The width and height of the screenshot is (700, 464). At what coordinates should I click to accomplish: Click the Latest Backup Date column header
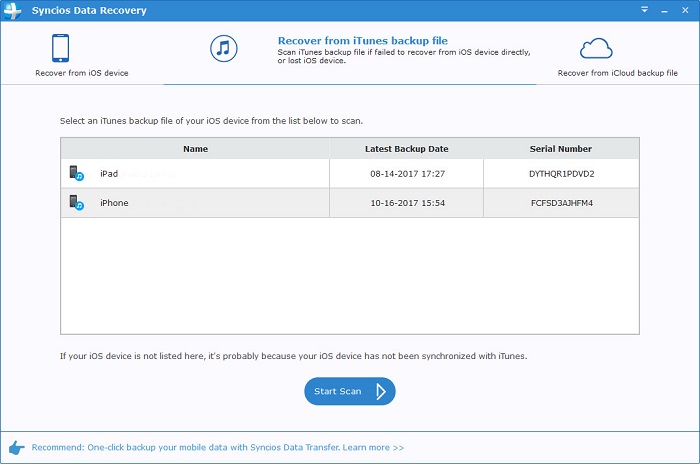(x=406, y=149)
